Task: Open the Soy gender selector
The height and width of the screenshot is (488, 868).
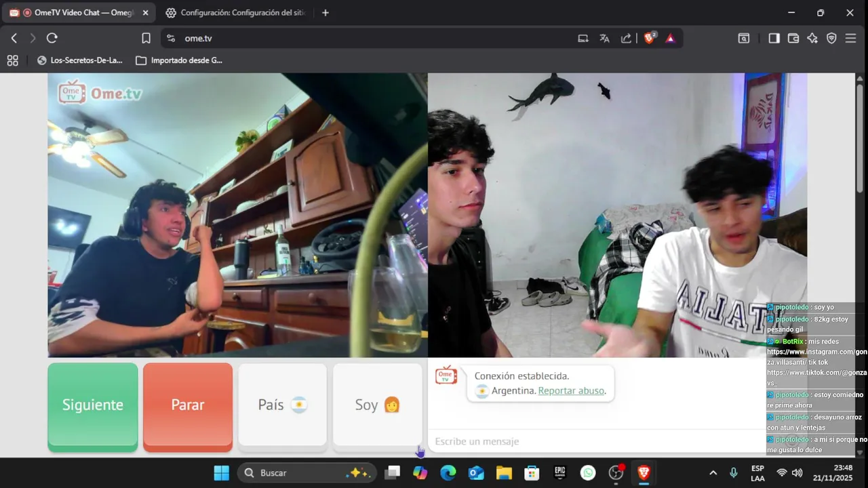Action: 378,407
